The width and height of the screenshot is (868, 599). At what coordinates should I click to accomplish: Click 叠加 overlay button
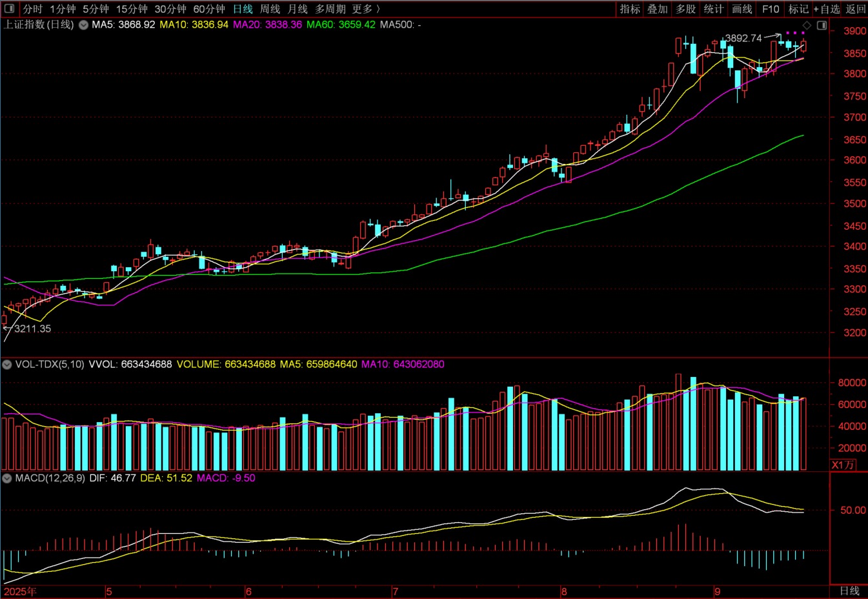click(658, 9)
